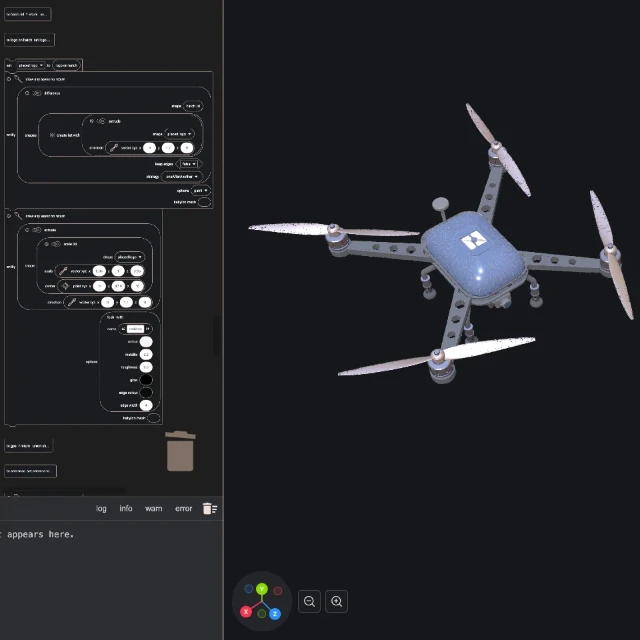The height and width of the screenshot is (640, 640).
Task: Click the blue Z axis on the view gizmo
Action: click(275, 613)
